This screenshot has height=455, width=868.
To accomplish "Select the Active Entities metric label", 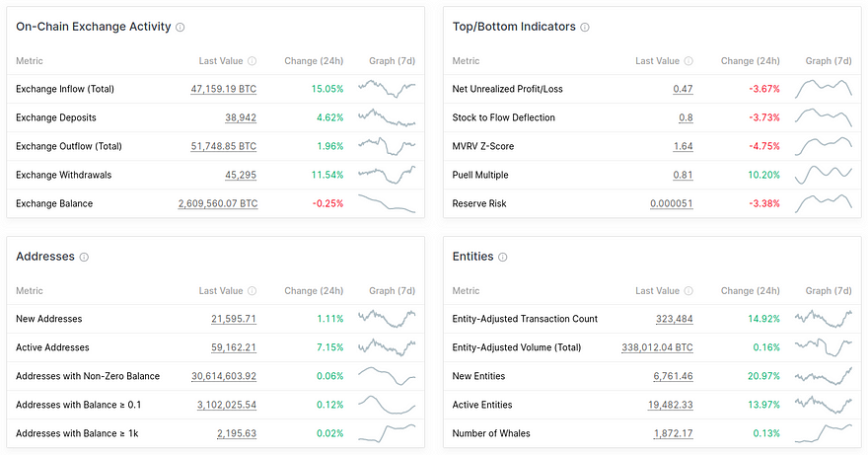I will click(482, 405).
